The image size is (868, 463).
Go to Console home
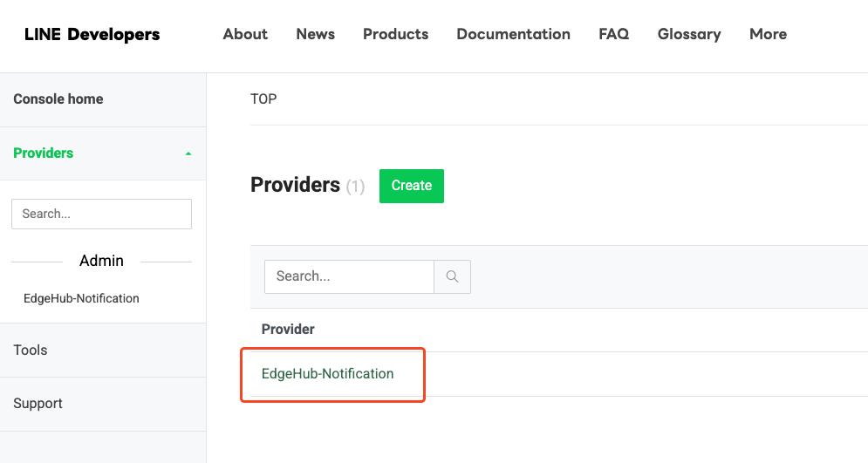click(58, 99)
